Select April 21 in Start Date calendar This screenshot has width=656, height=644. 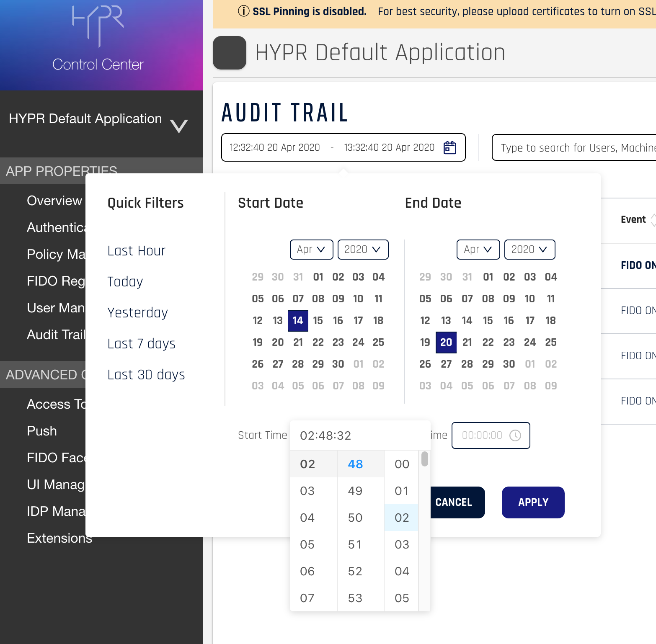[298, 343]
